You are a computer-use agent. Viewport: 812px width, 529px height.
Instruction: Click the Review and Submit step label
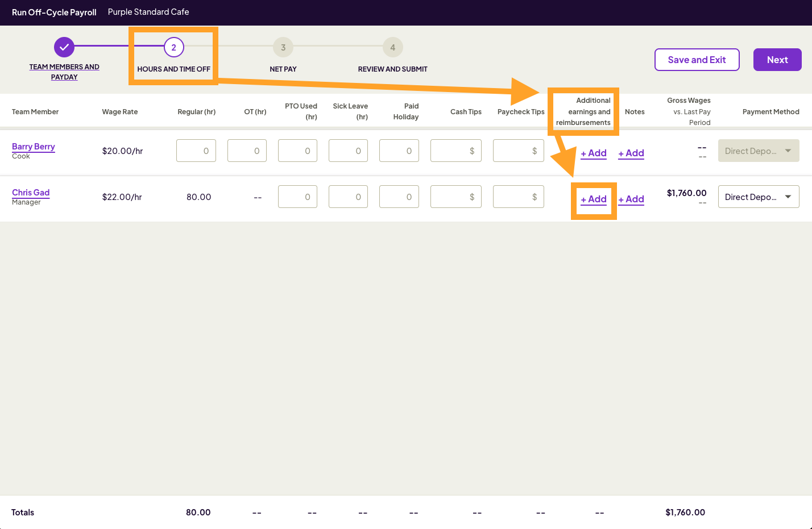(392, 69)
